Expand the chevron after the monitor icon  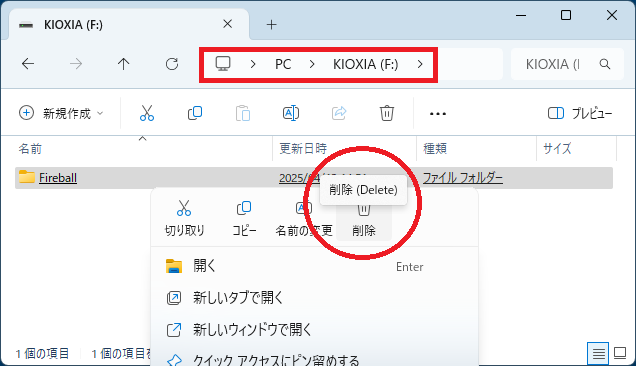click(x=253, y=64)
